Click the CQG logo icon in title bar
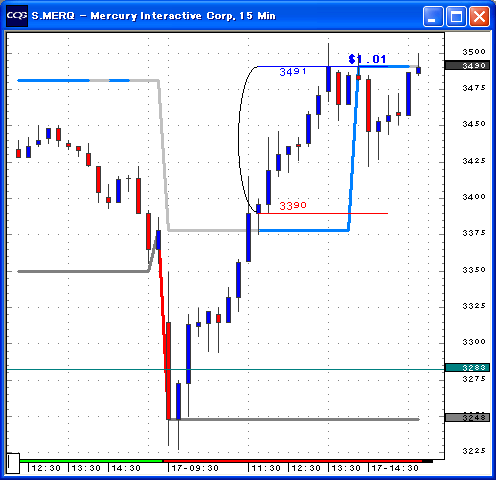The height and width of the screenshot is (480, 496). [17, 16]
